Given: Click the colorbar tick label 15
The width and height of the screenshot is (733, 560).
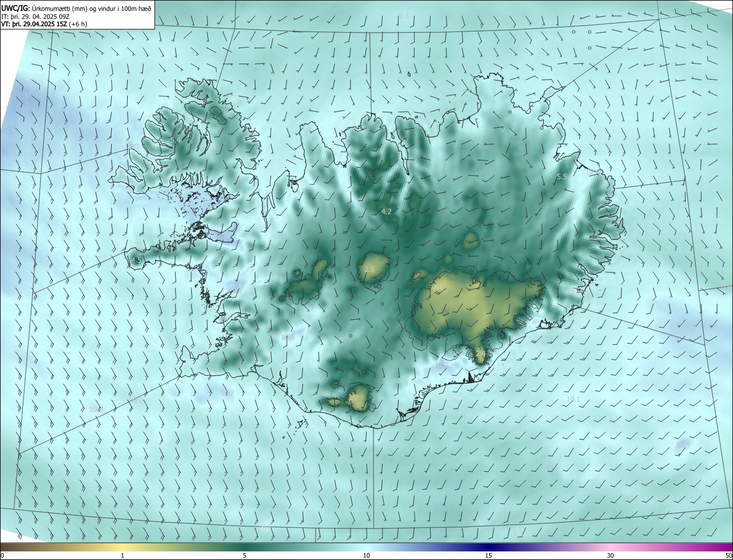Looking at the screenshot, I should tap(488, 555).
